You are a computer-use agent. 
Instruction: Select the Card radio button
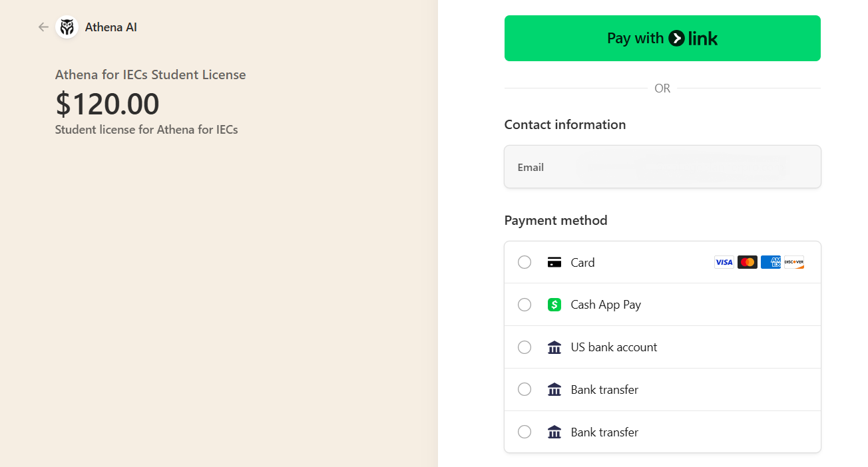coord(525,262)
